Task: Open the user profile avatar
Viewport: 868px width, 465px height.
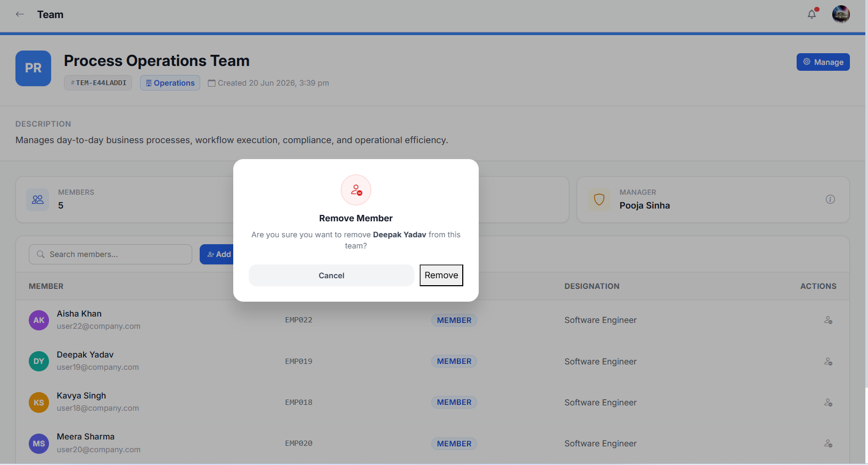Action: coord(841,14)
